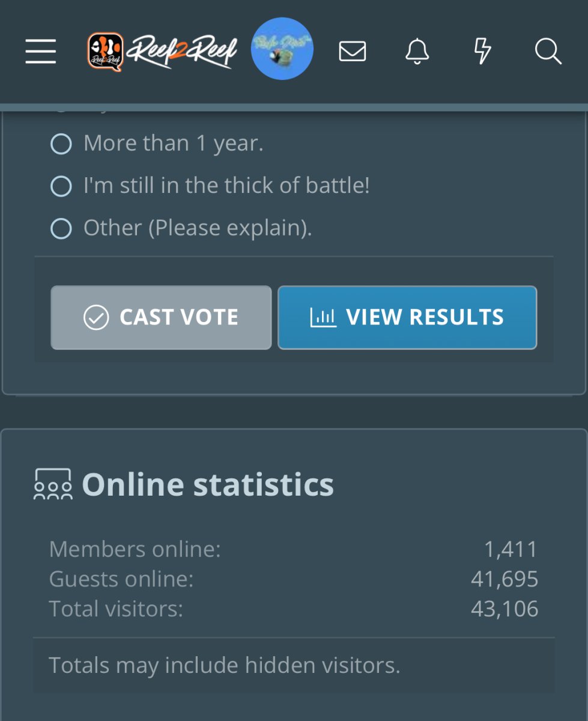
Task: Open the Online statistics heading link
Action: pos(208,484)
